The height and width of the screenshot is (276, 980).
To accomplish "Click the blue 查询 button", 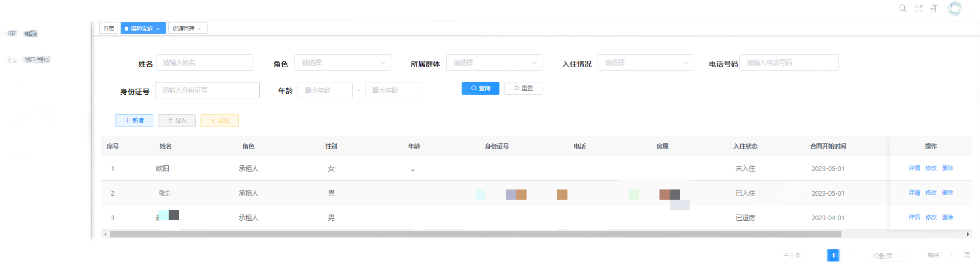I will click(481, 88).
